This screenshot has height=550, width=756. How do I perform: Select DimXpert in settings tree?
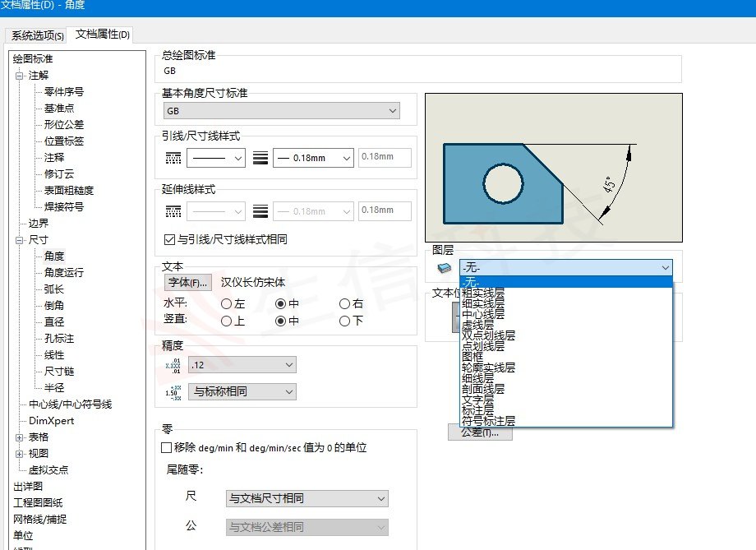pos(51,421)
